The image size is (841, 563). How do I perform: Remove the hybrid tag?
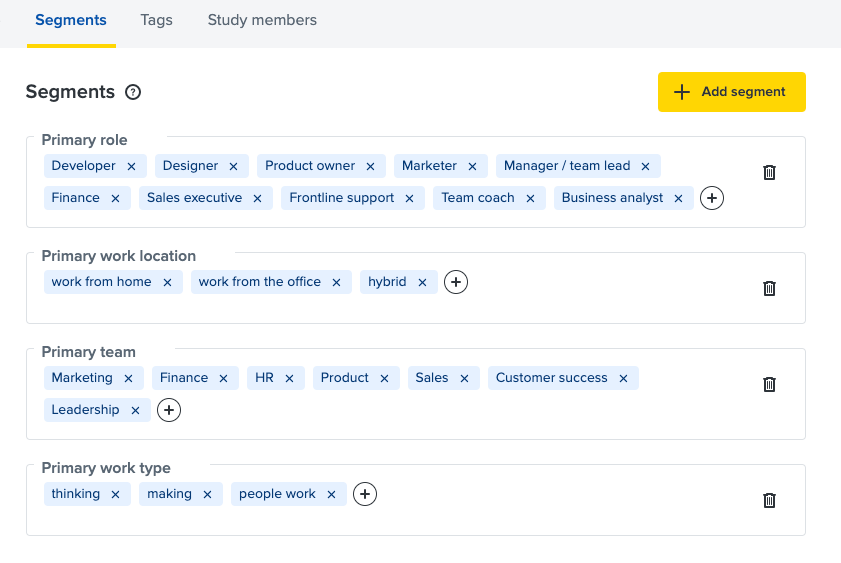422,282
